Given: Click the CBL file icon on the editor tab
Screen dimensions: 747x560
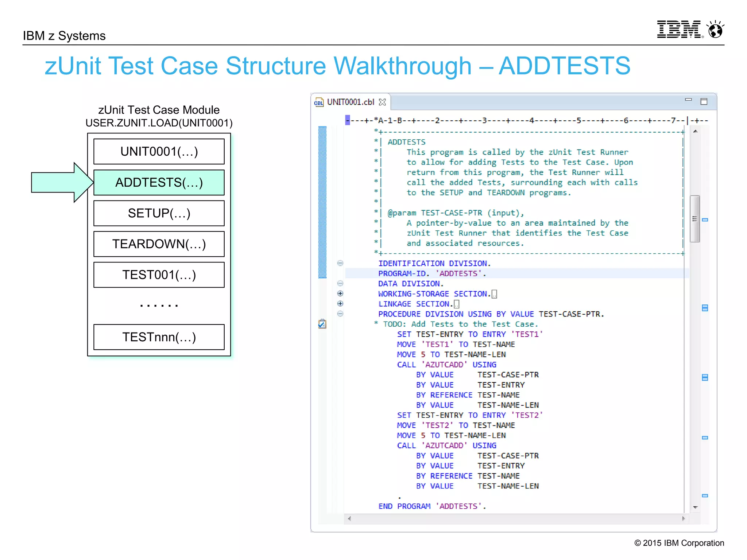Looking at the screenshot, I should (x=319, y=102).
